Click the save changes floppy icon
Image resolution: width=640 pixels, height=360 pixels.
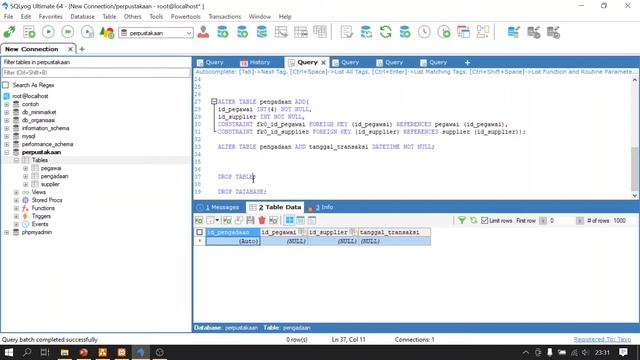(250, 220)
